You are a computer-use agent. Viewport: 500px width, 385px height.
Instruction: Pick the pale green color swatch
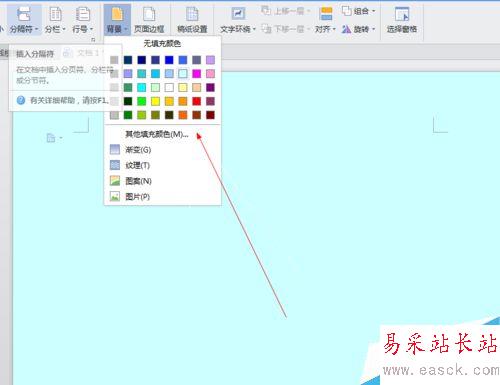point(155,87)
